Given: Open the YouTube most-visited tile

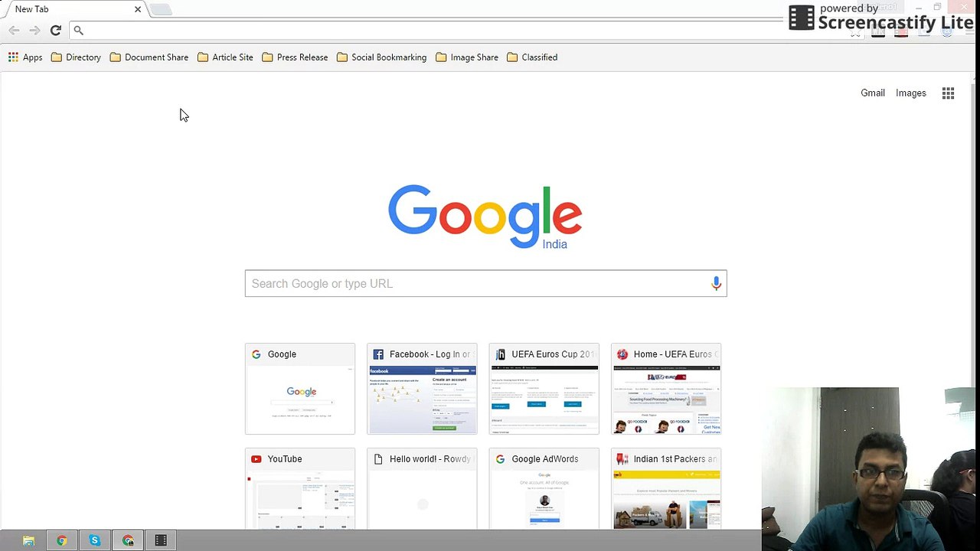Looking at the screenshot, I should pyautogui.click(x=300, y=489).
